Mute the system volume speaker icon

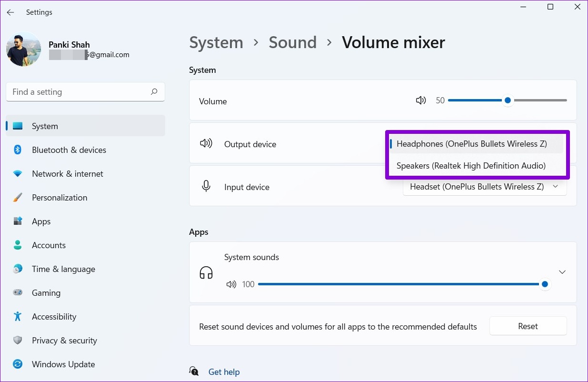click(421, 101)
